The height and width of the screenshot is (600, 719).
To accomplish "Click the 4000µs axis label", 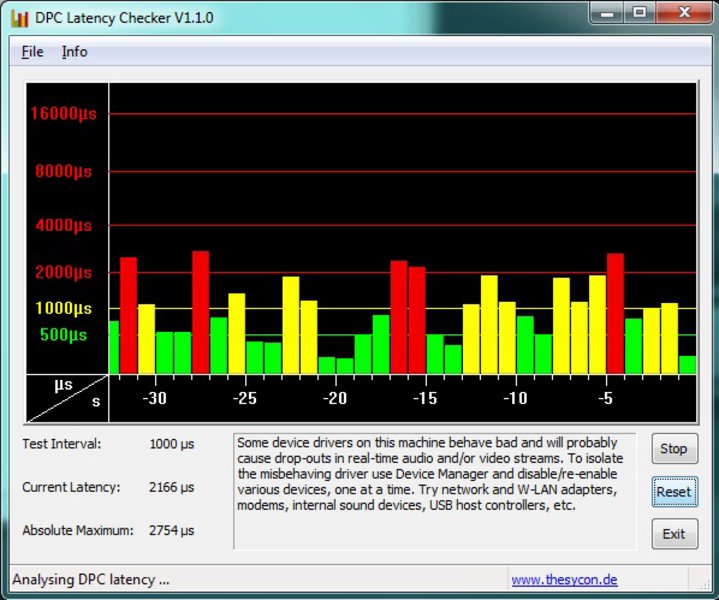I will (64, 225).
